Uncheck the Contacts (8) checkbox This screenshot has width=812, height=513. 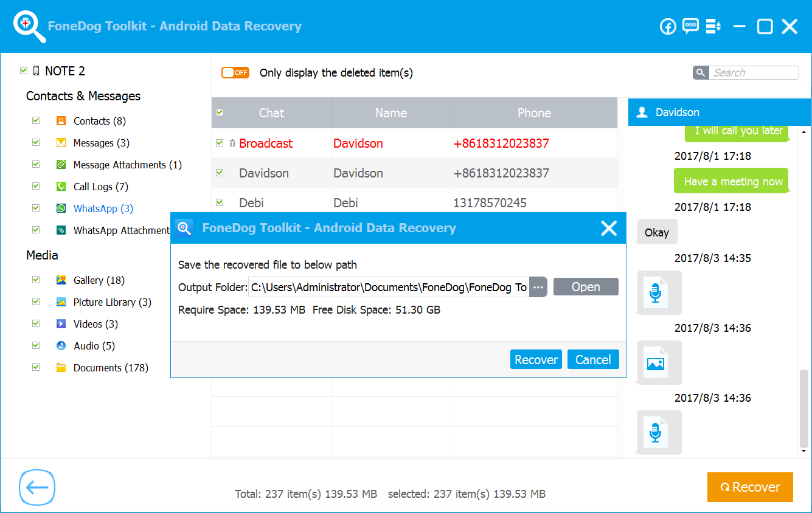coord(36,120)
